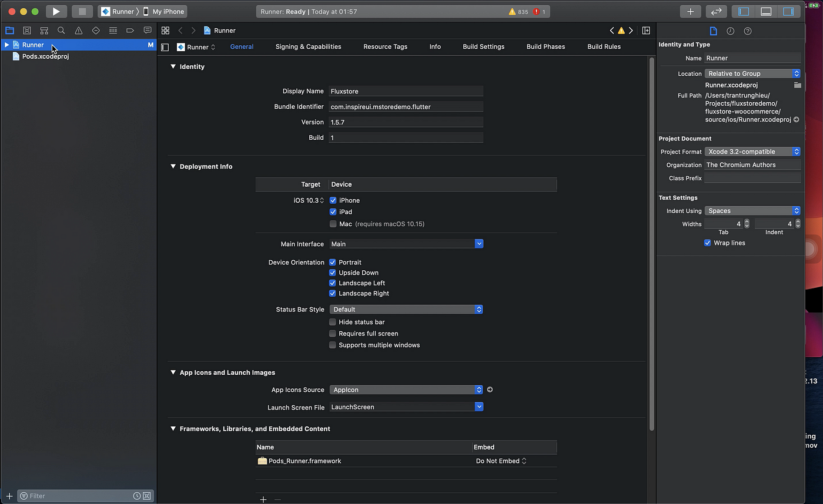Go back with the editor back arrow
The image size is (823, 504).
pos(180,31)
